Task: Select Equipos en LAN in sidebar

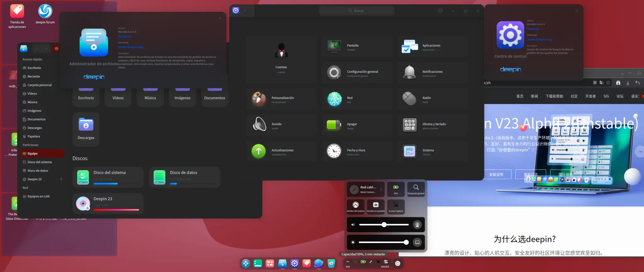Action: tap(42, 196)
